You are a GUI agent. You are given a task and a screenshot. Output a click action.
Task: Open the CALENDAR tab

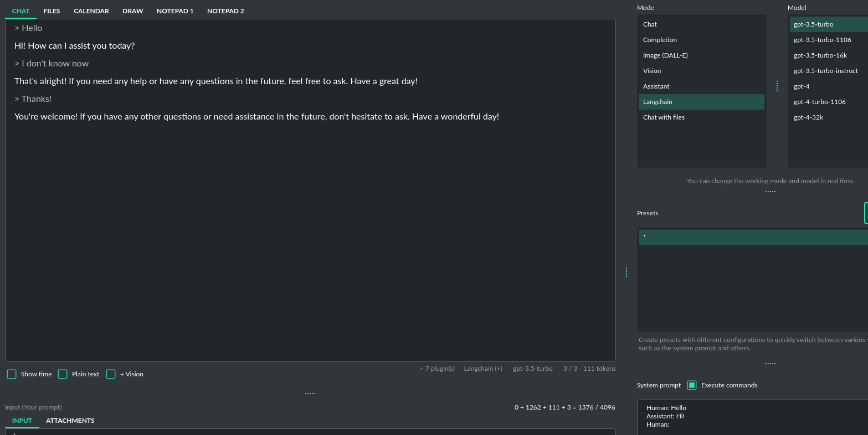pos(91,11)
